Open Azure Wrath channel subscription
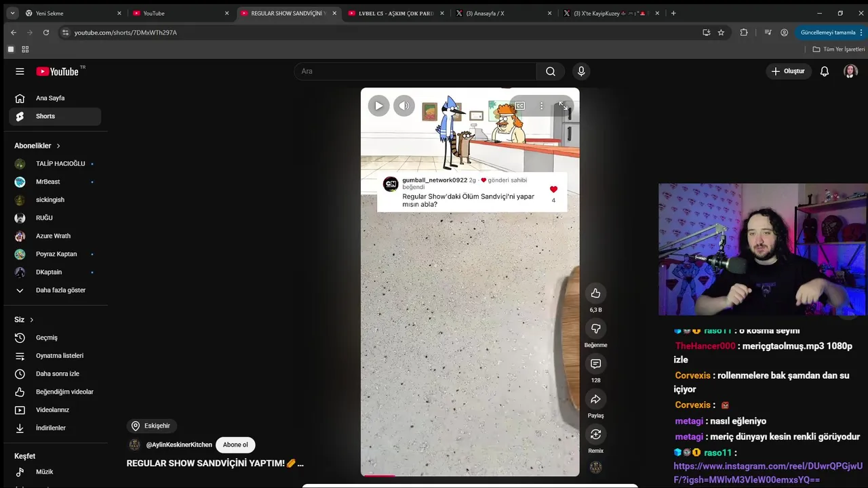The width and height of the screenshot is (868, 488). pos(55,236)
